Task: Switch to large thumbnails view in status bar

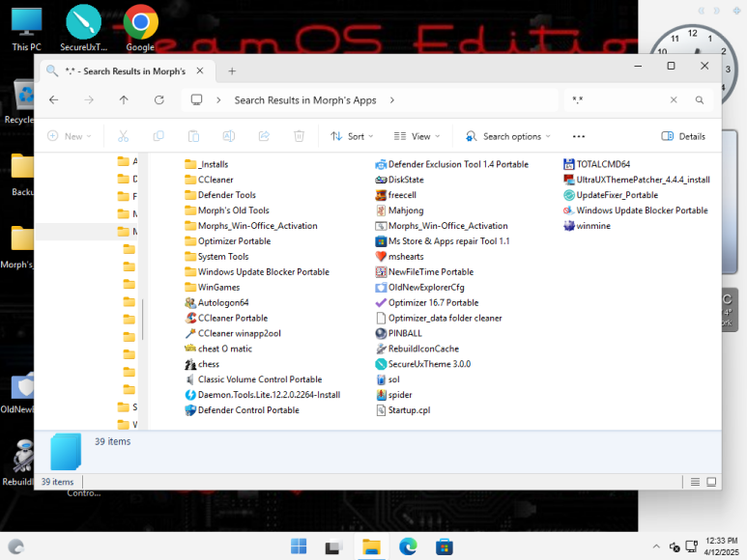Action: [x=711, y=482]
